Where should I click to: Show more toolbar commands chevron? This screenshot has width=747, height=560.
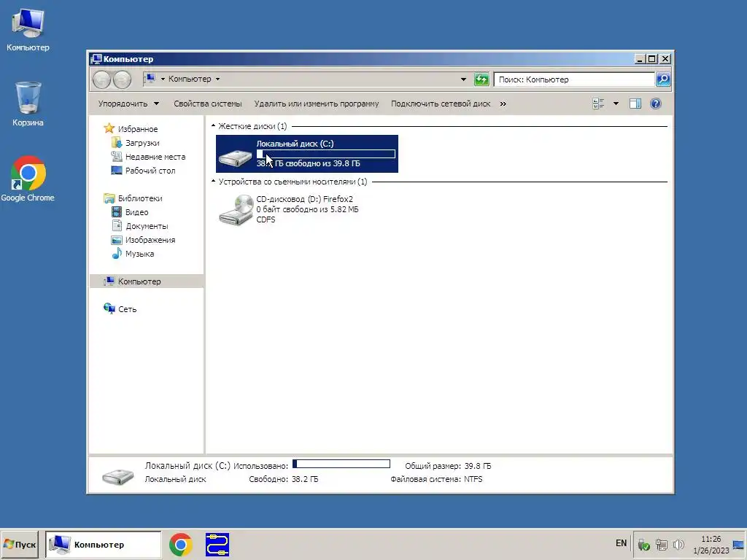(503, 104)
